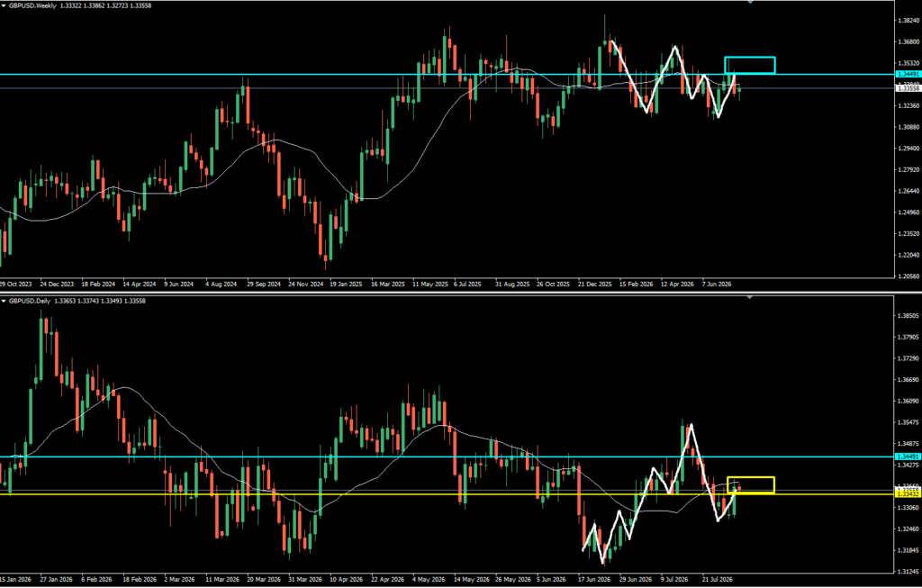Click the daily chart shift triangle marker
The width and height of the screenshot is (922, 588).
(x=750, y=298)
